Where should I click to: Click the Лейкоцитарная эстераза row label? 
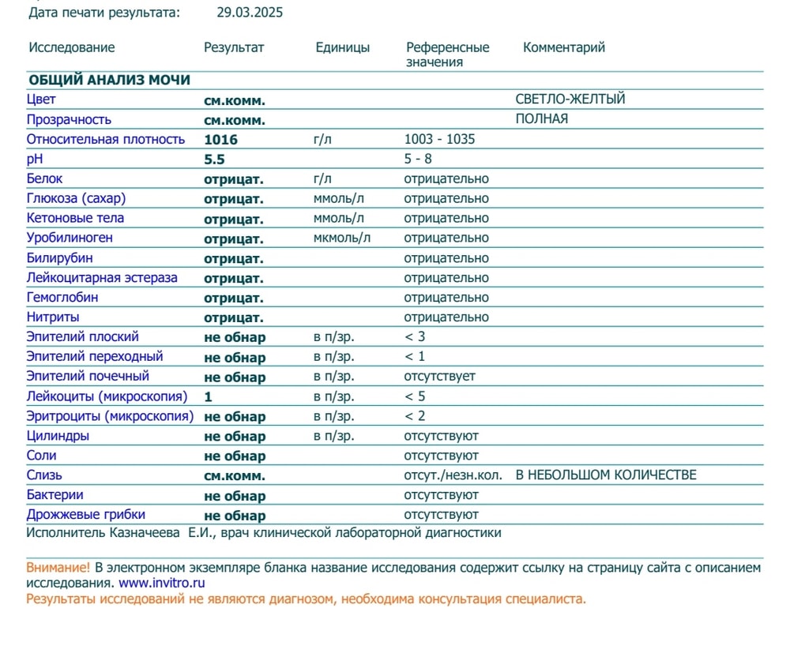coord(102,278)
